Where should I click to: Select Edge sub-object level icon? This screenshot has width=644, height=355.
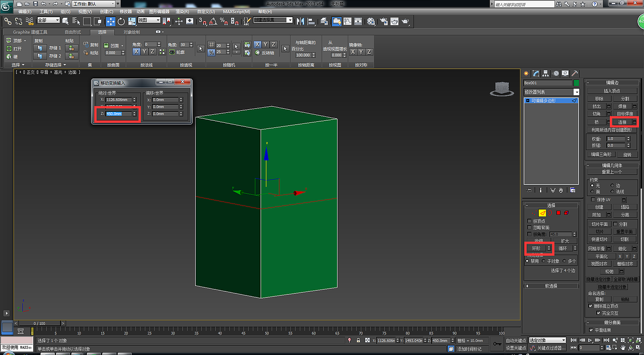point(542,213)
